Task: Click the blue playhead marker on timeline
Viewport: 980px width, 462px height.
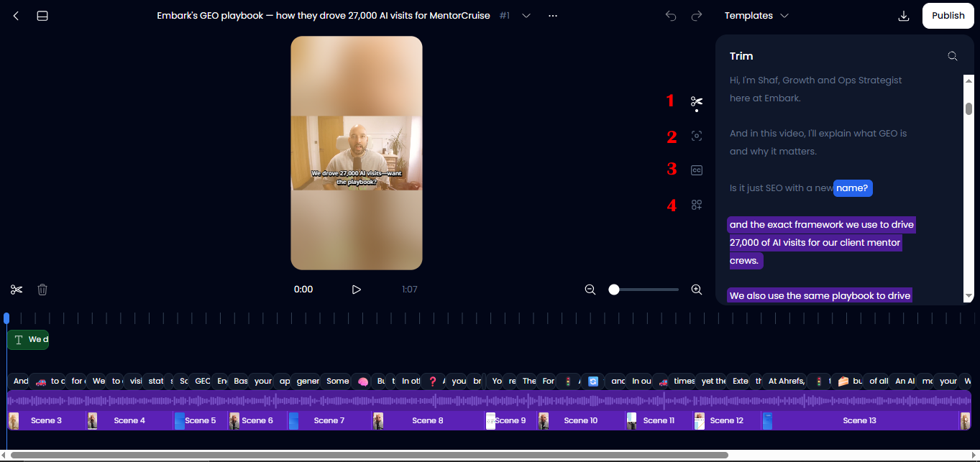Action: tap(6, 318)
